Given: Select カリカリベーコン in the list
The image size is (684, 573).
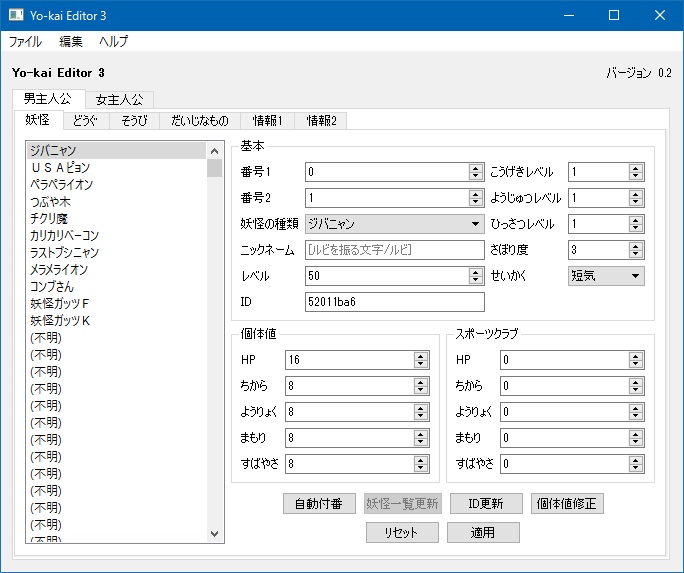Looking at the screenshot, I should coord(116,235).
